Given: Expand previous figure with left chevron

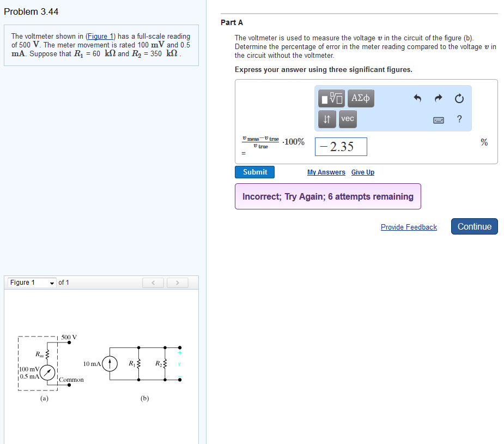Looking at the screenshot, I should [153, 283].
